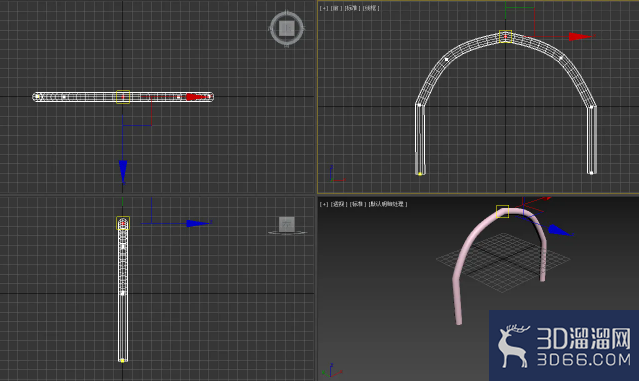The width and height of the screenshot is (639, 381).
Task: Select the upper-left curve vertex in Front viewport
Action: click(x=447, y=59)
